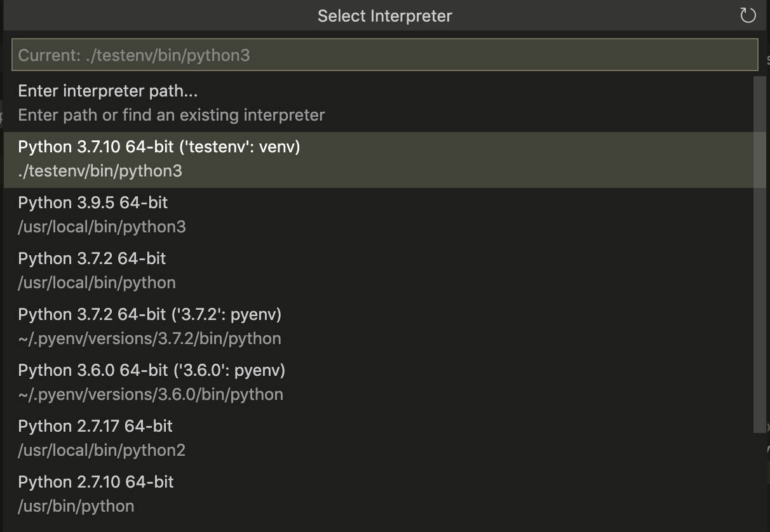
Task: Click the pyenv path ~/.pyenv/versions/3.7.2/bin/python
Action: (x=149, y=338)
